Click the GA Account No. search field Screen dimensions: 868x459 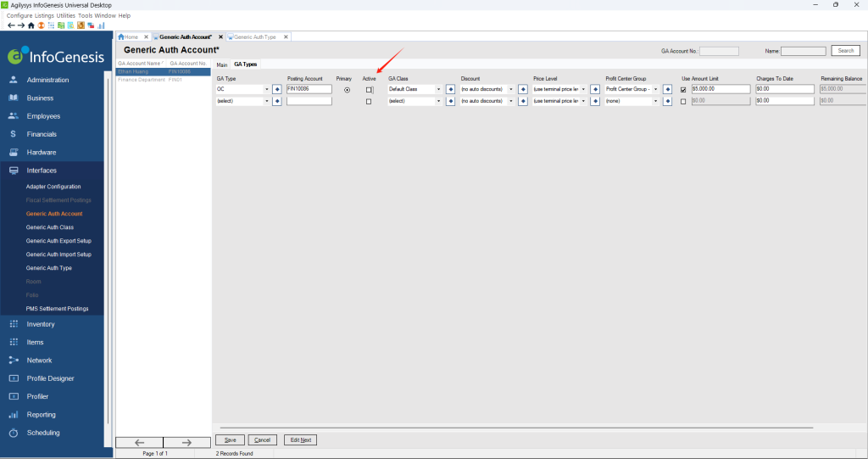[x=719, y=51]
